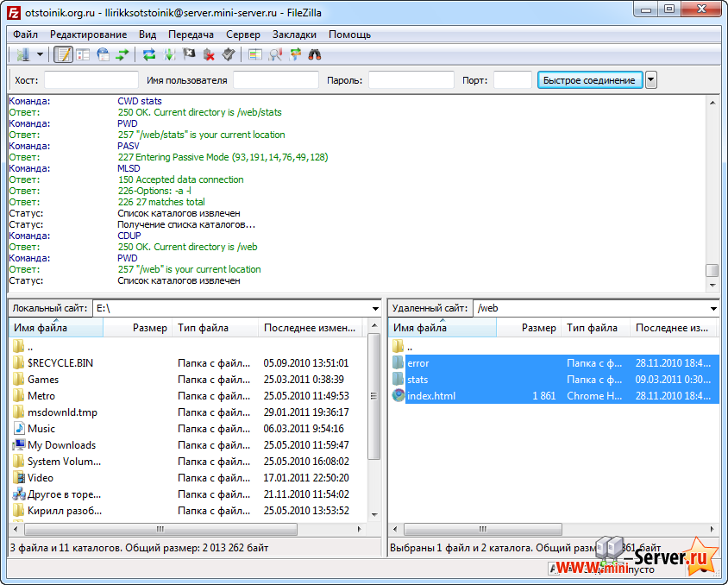Screen dimensions: 728x585
Task: Toggle message log display
Action: [64, 54]
